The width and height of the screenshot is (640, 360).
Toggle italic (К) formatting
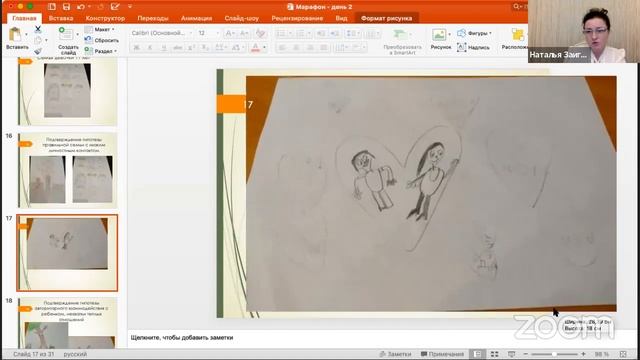pos(150,48)
